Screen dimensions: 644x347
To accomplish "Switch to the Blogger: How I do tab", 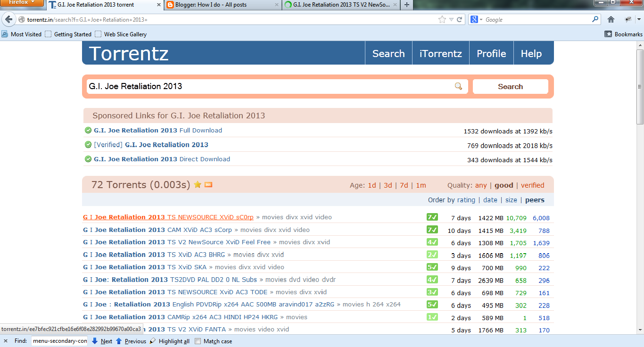I will point(222,5).
